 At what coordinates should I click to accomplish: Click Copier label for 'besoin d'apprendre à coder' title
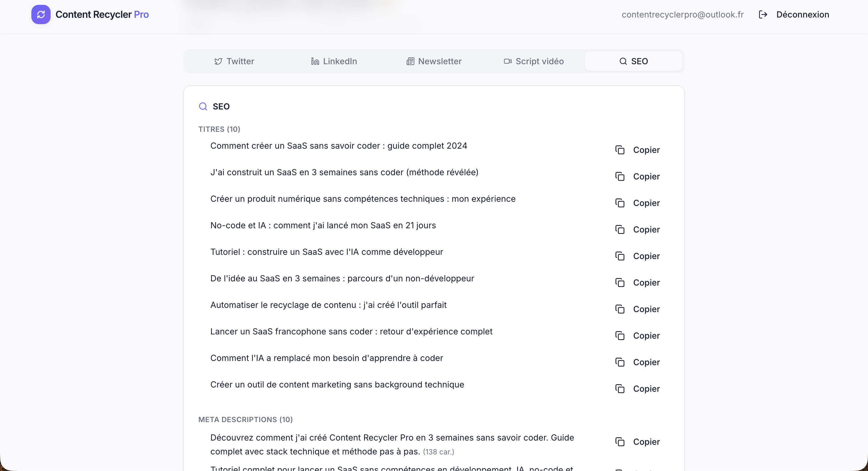(x=646, y=362)
